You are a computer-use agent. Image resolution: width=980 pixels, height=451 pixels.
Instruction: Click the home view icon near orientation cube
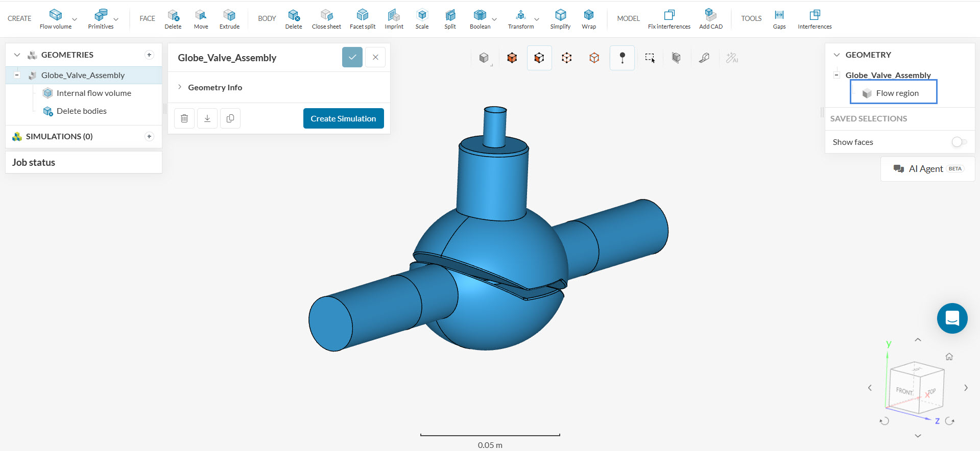click(x=949, y=357)
